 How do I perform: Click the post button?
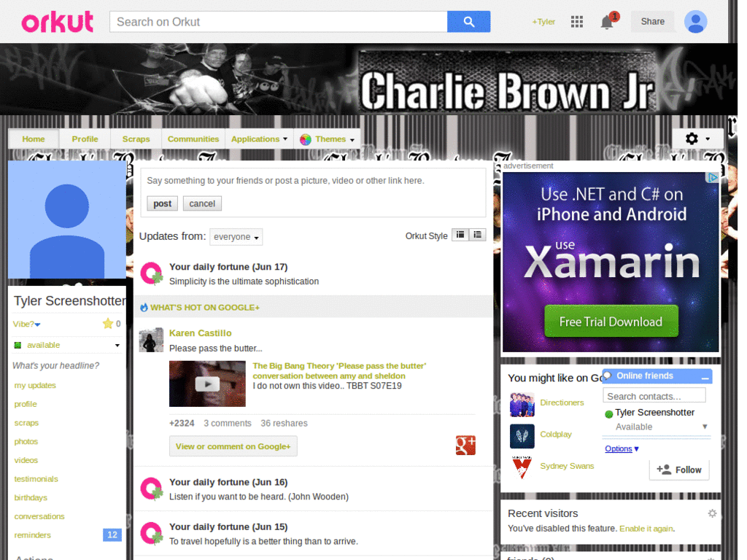(x=162, y=204)
